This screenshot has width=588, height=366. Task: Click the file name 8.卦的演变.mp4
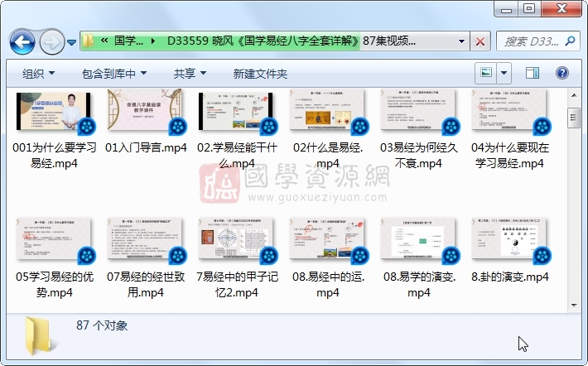click(509, 277)
